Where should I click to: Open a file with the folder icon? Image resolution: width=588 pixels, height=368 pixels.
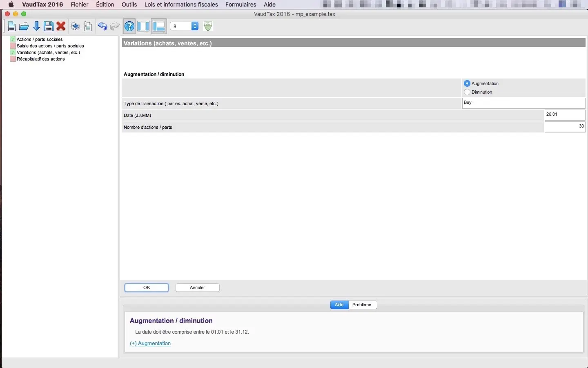point(24,27)
